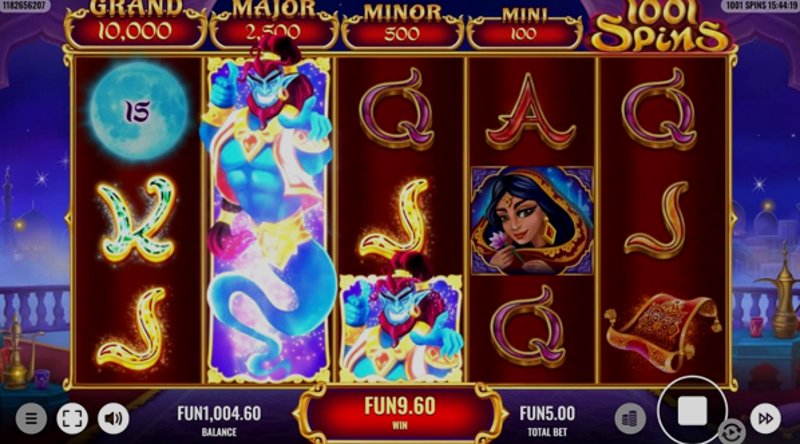Click the princess symbol on reel four
Screen dimensions: 800x444
[x=532, y=220]
